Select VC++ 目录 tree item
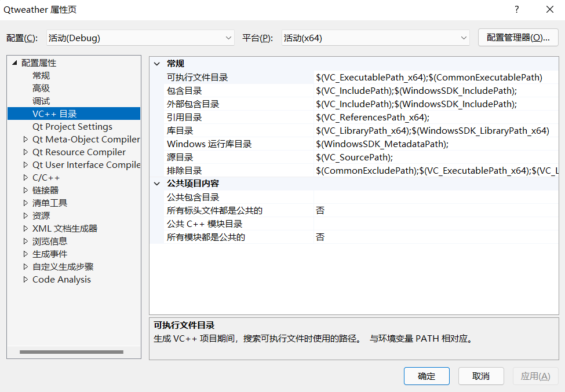This screenshot has width=565, height=392. [x=74, y=113]
